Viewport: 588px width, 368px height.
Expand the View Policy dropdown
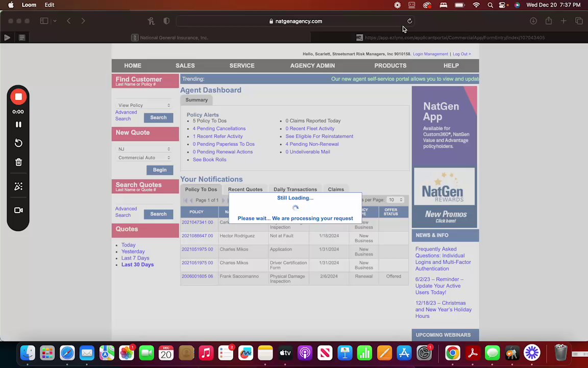click(x=144, y=105)
